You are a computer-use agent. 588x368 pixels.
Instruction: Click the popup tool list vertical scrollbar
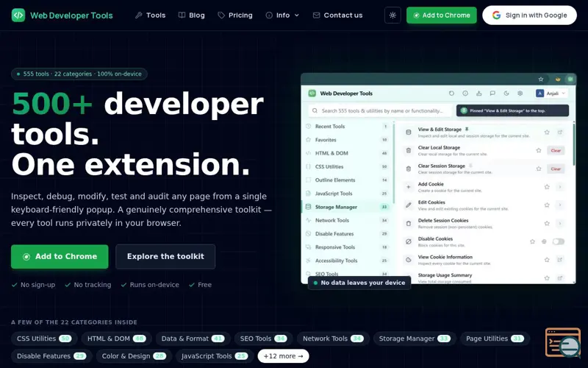coord(574,144)
